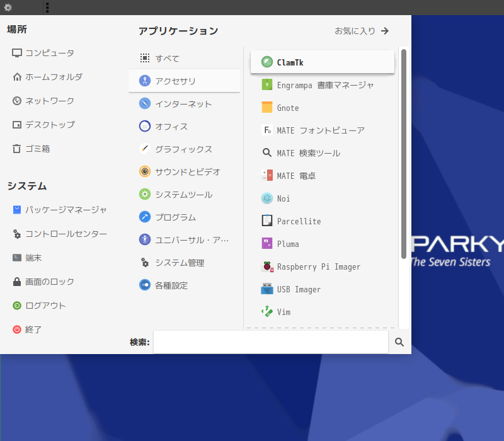The height and width of the screenshot is (441, 504).
Task: Select ユニバーサル・アクセス category icon
Action: 145,240
